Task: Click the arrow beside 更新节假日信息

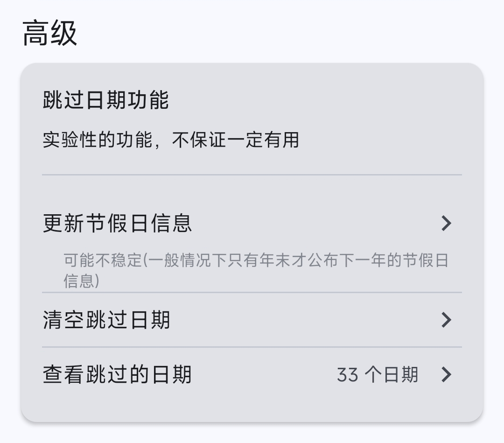Action: pyautogui.click(x=447, y=224)
